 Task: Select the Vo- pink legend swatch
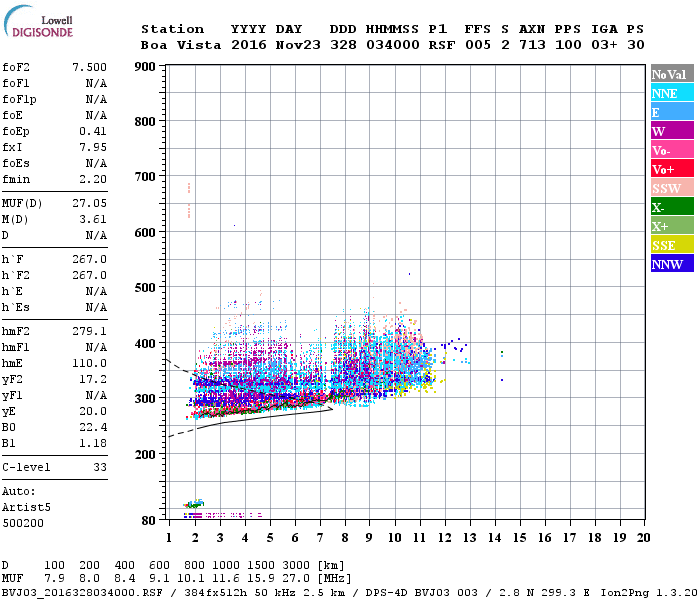click(672, 150)
